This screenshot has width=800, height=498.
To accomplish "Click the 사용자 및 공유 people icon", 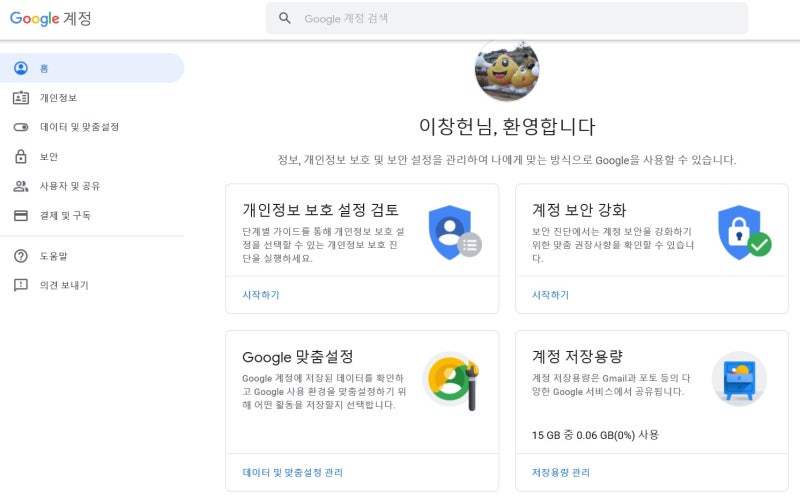I will [21, 186].
